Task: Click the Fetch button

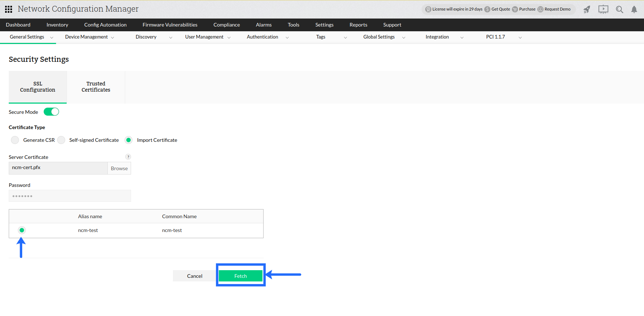Action: tap(241, 276)
